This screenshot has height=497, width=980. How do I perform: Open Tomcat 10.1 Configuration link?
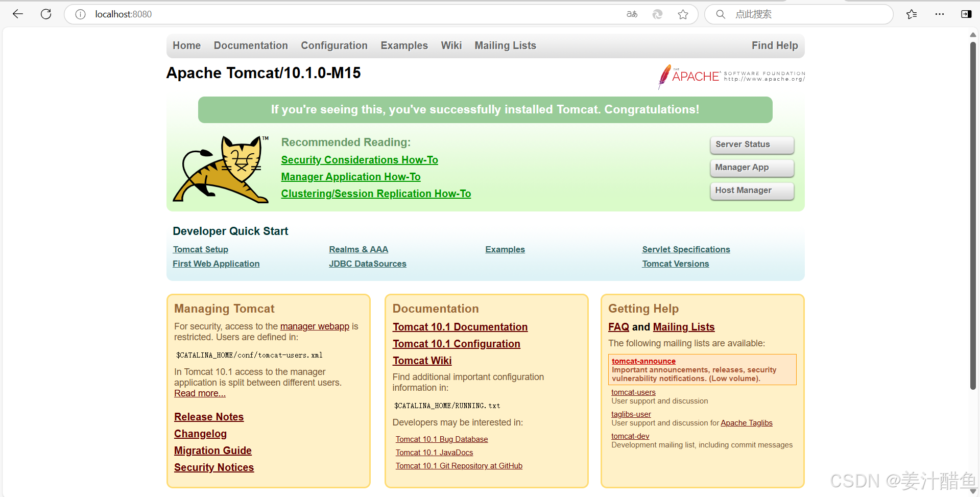click(x=457, y=344)
